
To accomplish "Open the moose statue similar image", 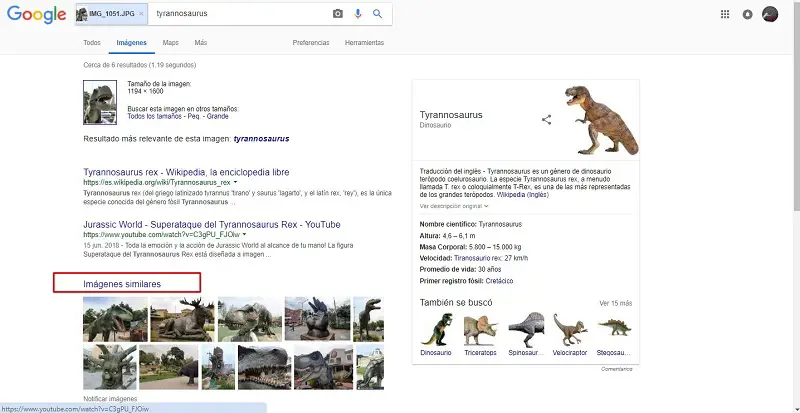I will [x=183, y=319].
